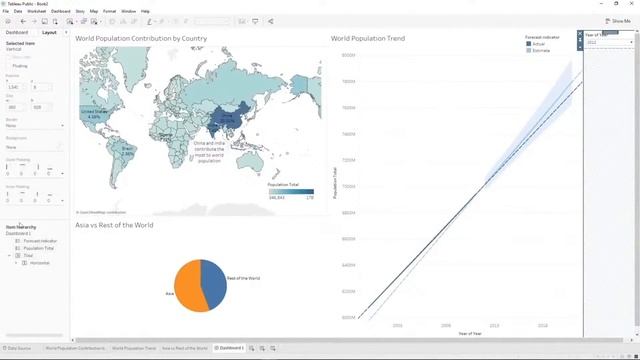Open the Window menu

click(x=128, y=11)
